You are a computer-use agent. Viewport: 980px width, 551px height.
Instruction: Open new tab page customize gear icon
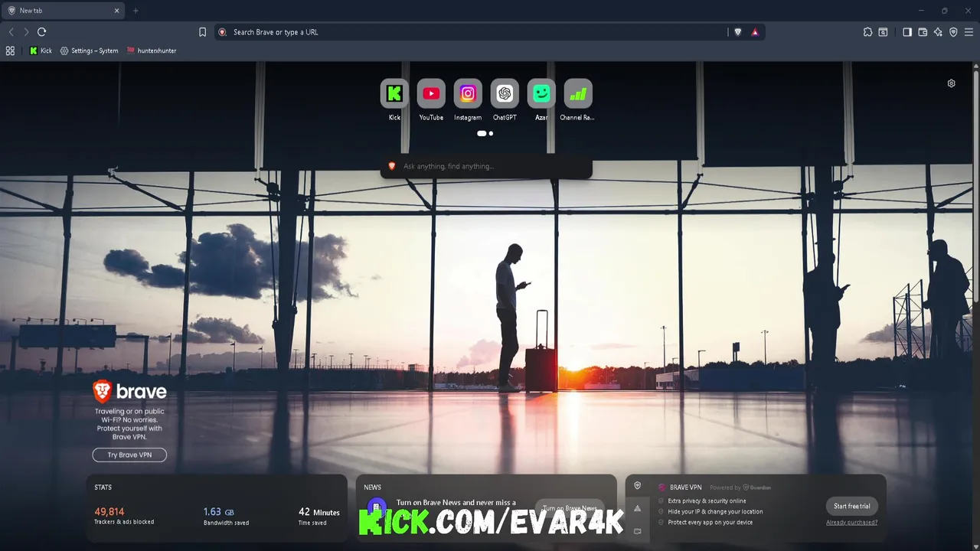[x=952, y=83]
